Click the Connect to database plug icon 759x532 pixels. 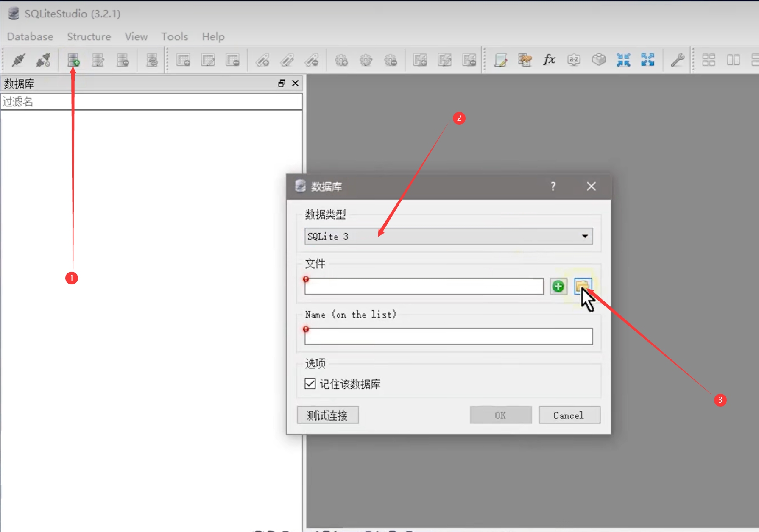click(19, 60)
